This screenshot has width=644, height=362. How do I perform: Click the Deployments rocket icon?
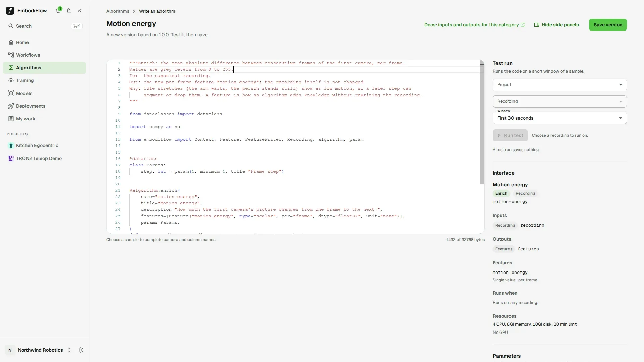coord(11,106)
